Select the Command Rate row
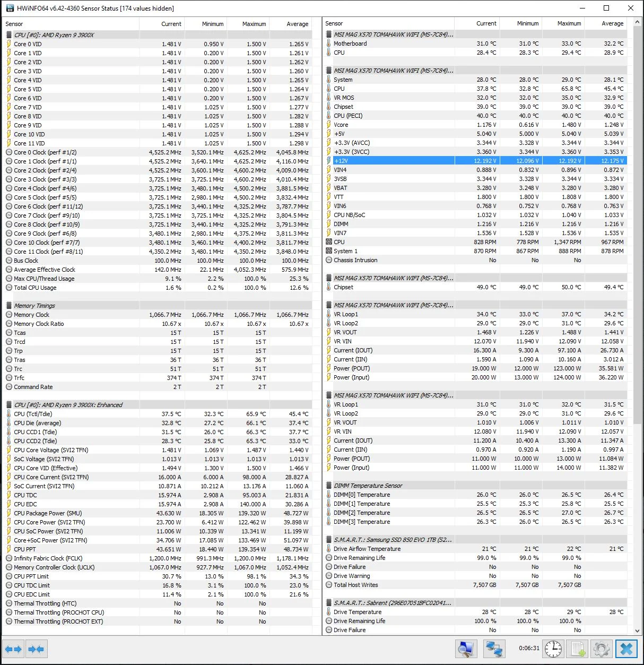 tap(158, 387)
